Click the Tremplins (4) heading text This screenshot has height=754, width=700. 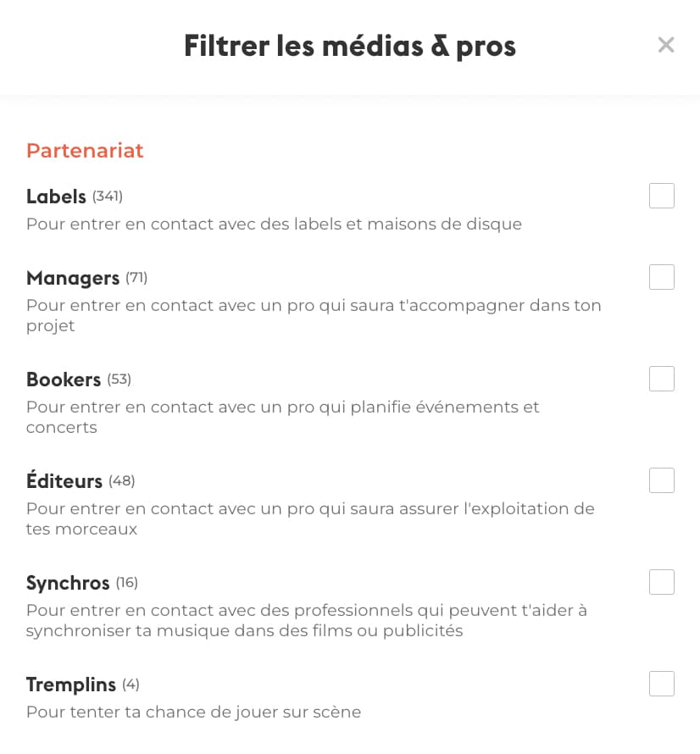coord(83,685)
